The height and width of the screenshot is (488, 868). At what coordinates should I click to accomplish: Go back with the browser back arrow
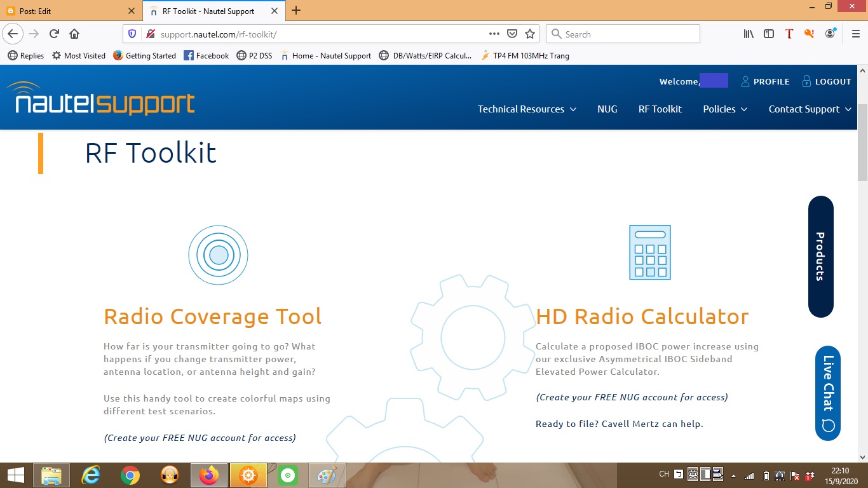[13, 34]
